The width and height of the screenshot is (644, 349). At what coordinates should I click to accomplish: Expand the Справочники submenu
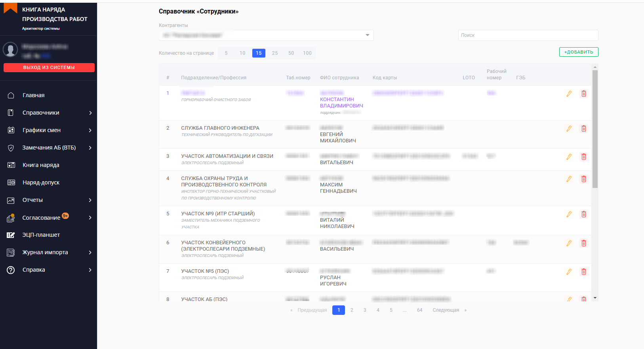pyautogui.click(x=90, y=113)
